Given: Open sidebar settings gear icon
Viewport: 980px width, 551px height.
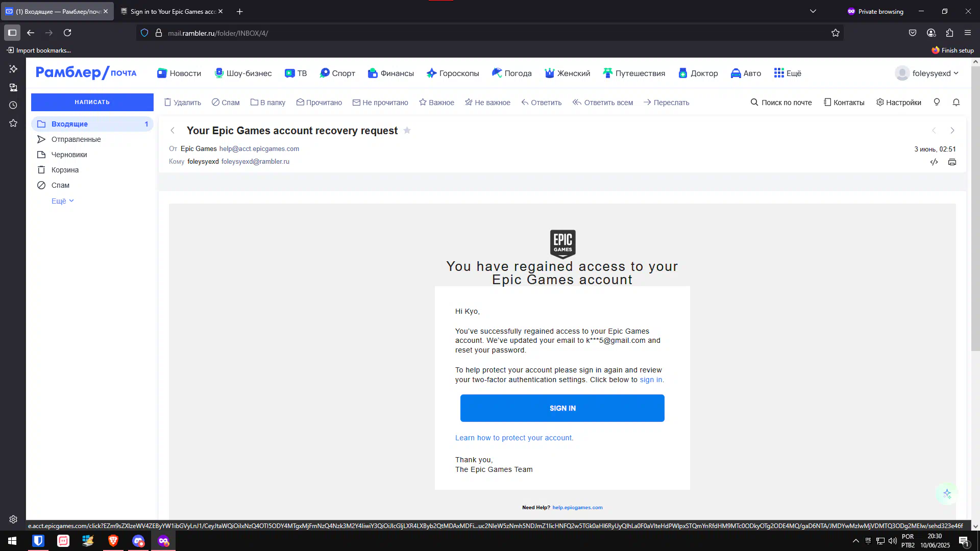Looking at the screenshot, I should pyautogui.click(x=13, y=519).
